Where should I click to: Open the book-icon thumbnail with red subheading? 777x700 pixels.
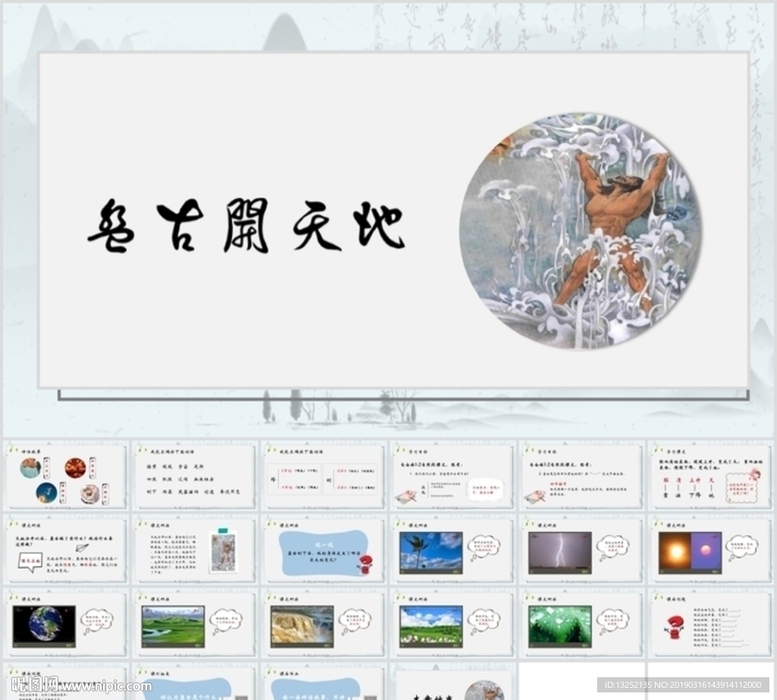coord(581,475)
